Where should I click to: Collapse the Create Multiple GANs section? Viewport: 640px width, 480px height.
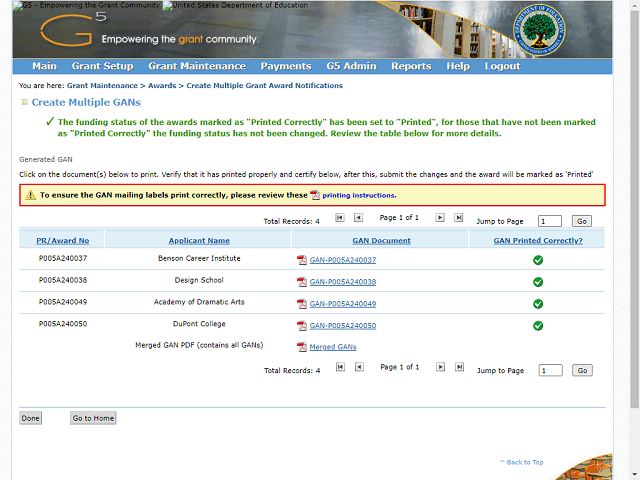point(24,102)
